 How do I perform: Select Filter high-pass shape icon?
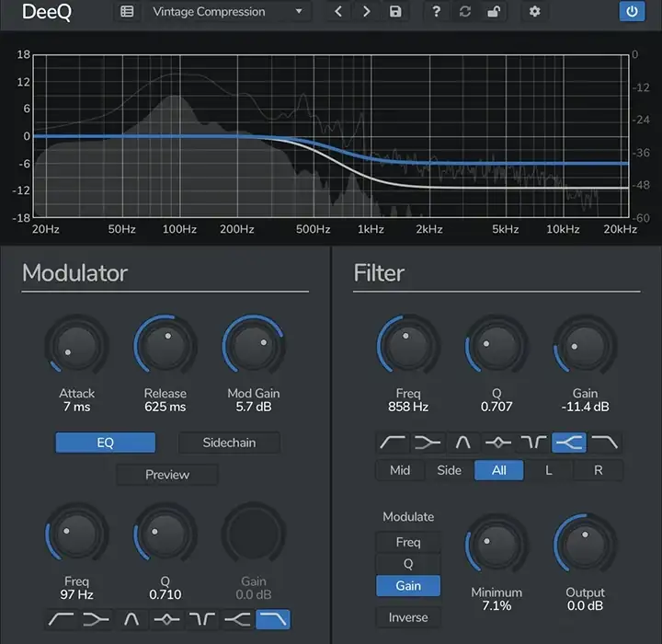(393, 443)
